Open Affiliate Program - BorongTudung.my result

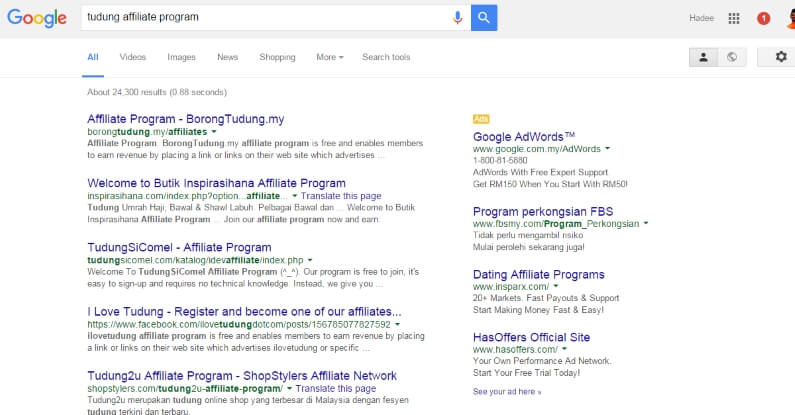186,119
